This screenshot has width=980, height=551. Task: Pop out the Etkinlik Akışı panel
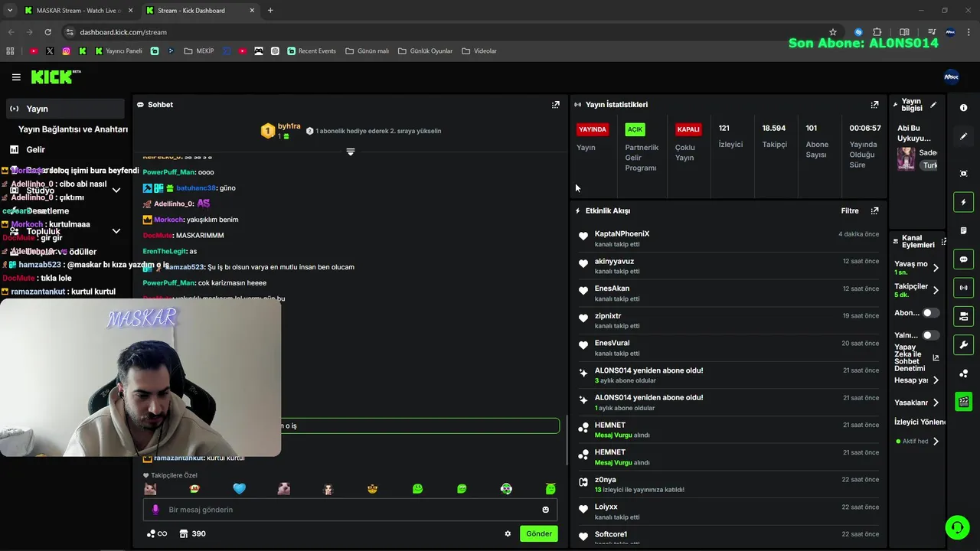click(x=874, y=210)
